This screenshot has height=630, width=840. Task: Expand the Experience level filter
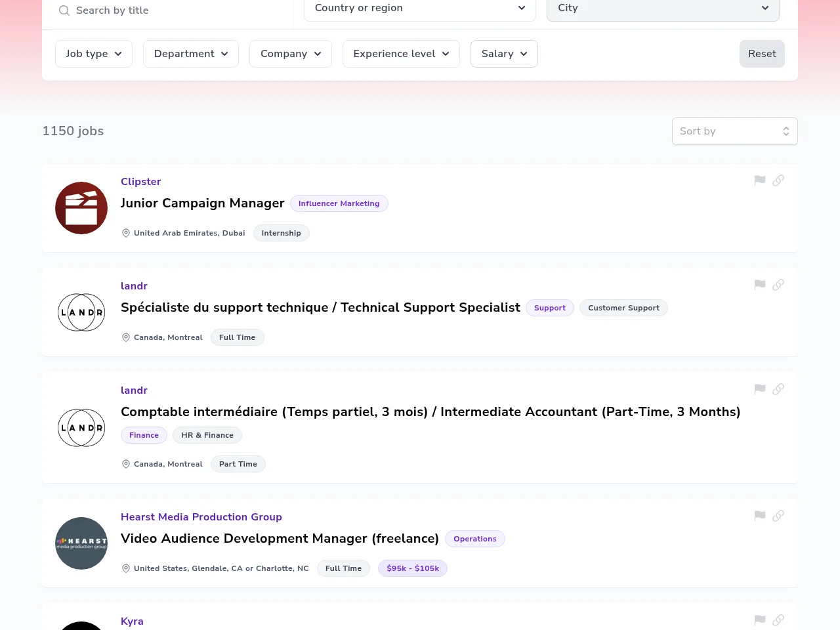(401, 54)
